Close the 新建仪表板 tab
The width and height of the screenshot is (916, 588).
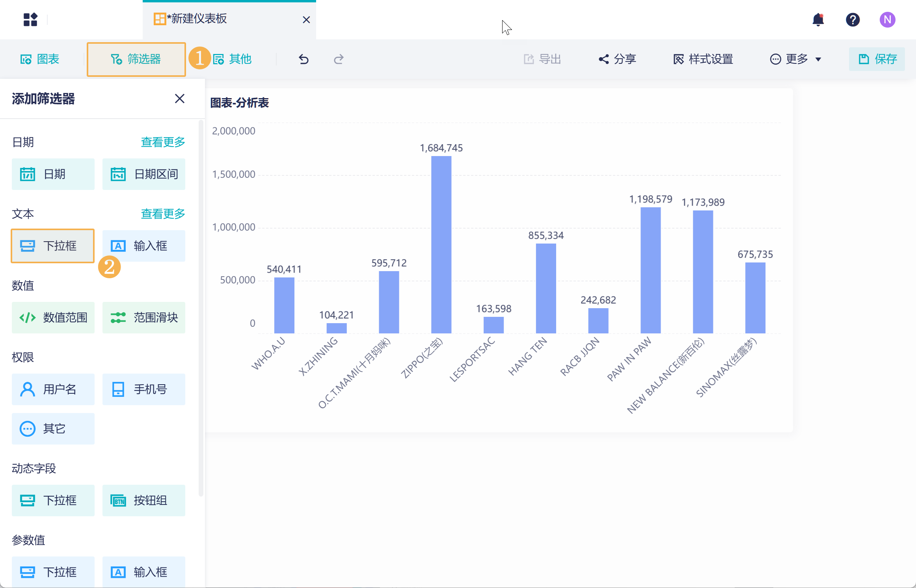306,20
